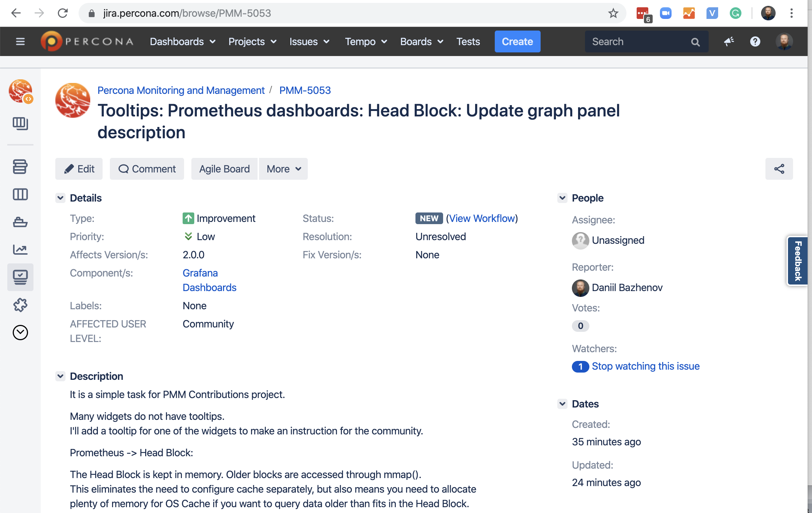The image size is (812, 513).
Task: Click the issue title heading
Action: point(359,122)
